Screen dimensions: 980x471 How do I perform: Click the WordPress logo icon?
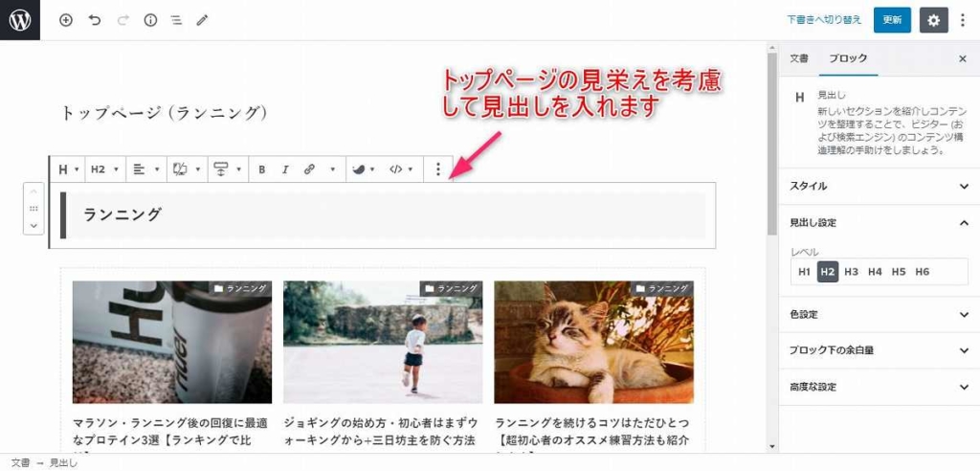[19, 20]
